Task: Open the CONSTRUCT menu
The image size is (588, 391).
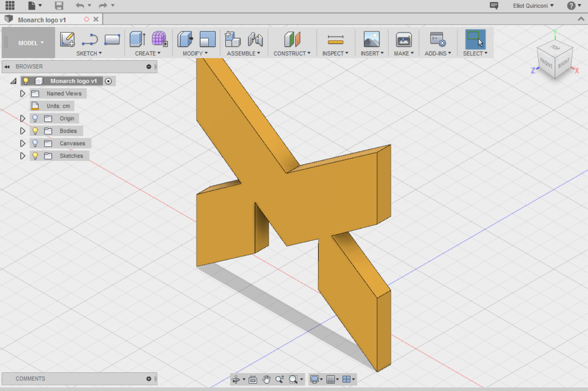Action: [292, 53]
